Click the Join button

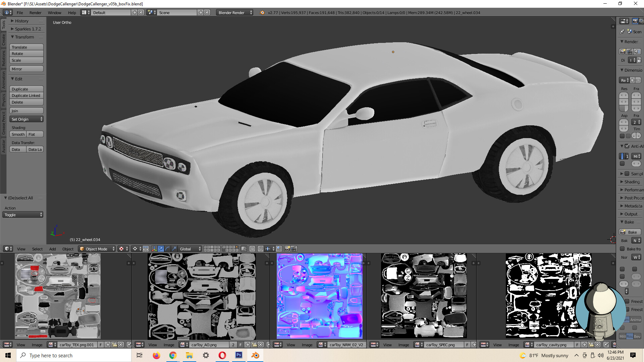pos(26,111)
